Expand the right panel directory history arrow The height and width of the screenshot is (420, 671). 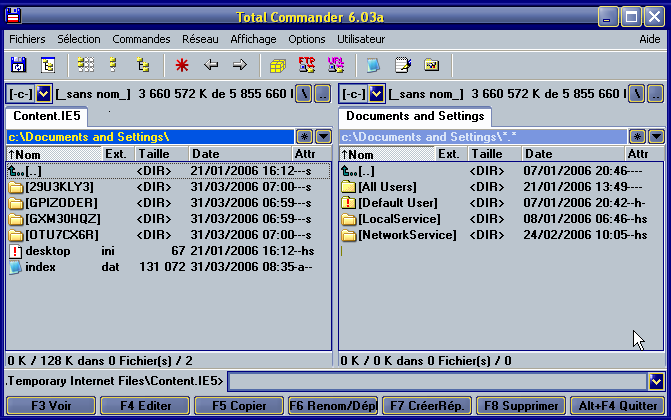coord(656,137)
